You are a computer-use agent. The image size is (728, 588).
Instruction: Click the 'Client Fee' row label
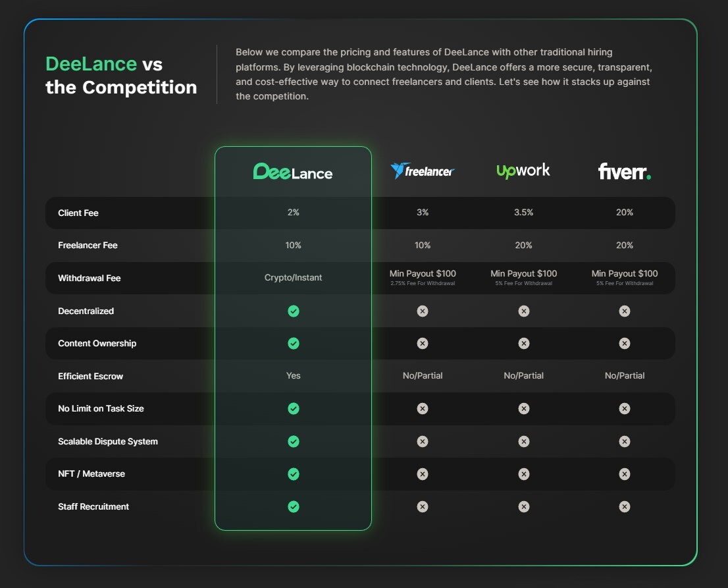[x=78, y=213]
